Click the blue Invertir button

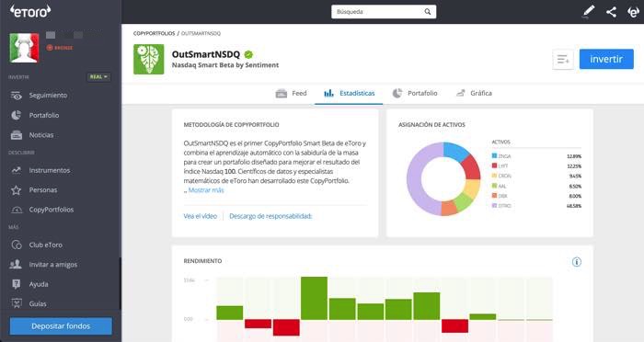point(606,59)
